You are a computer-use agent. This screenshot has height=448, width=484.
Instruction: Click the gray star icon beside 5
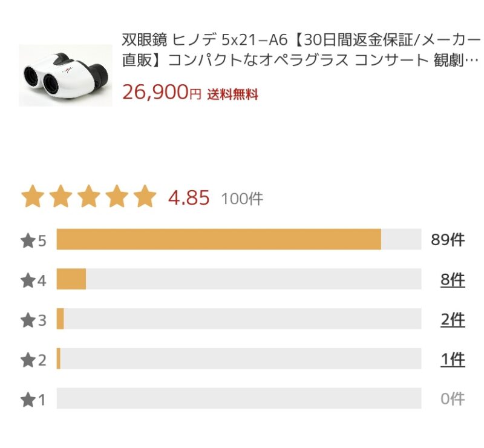(x=28, y=241)
